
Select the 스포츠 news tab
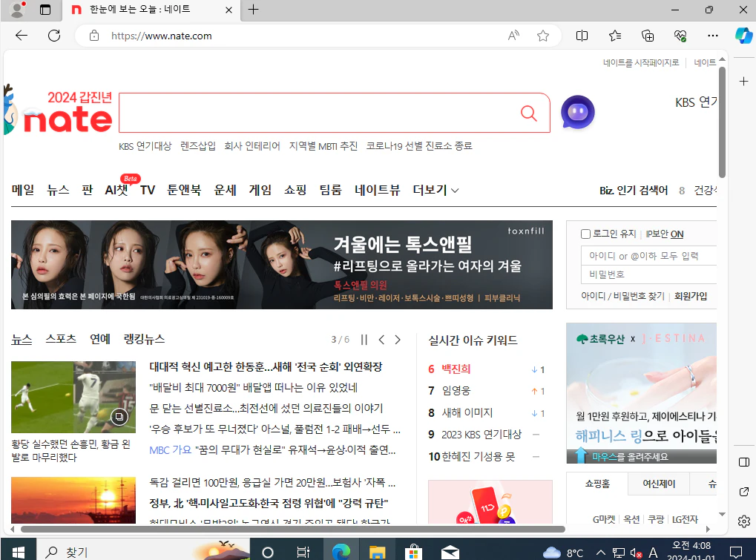pos(61,339)
